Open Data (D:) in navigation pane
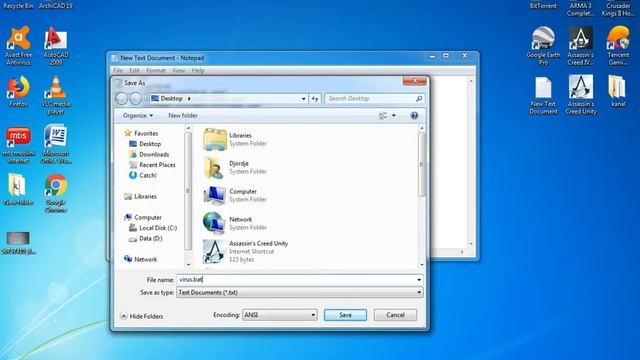 coord(146,238)
